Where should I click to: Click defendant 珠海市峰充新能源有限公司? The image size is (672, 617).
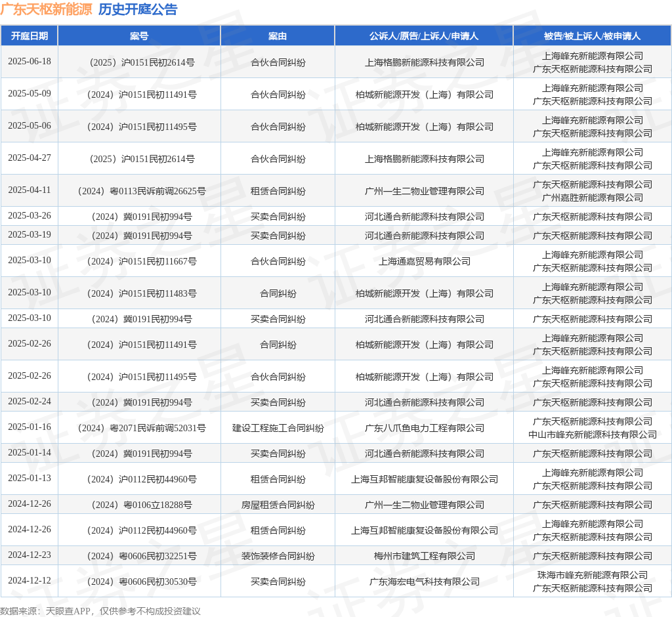(x=593, y=574)
